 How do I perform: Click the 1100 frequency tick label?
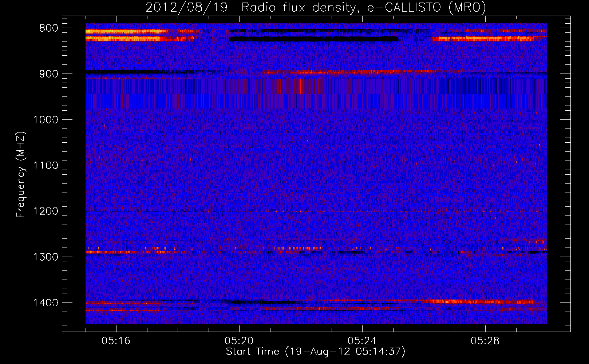click(x=46, y=166)
